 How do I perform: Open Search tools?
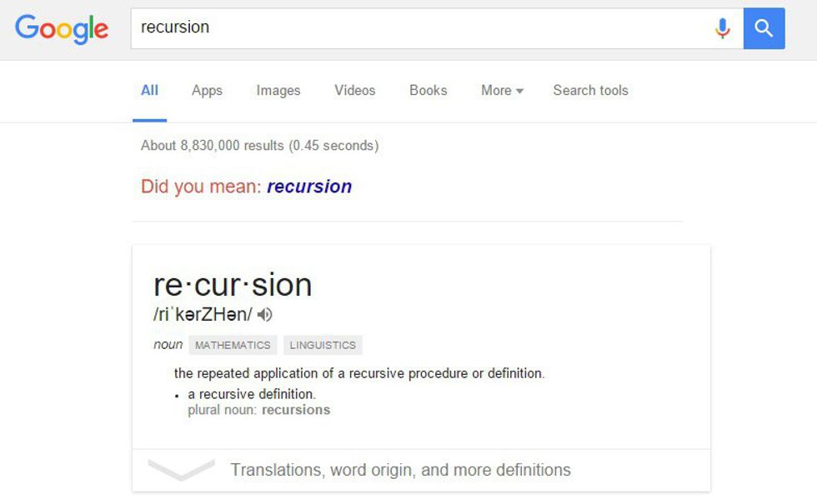click(x=590, y=91)
